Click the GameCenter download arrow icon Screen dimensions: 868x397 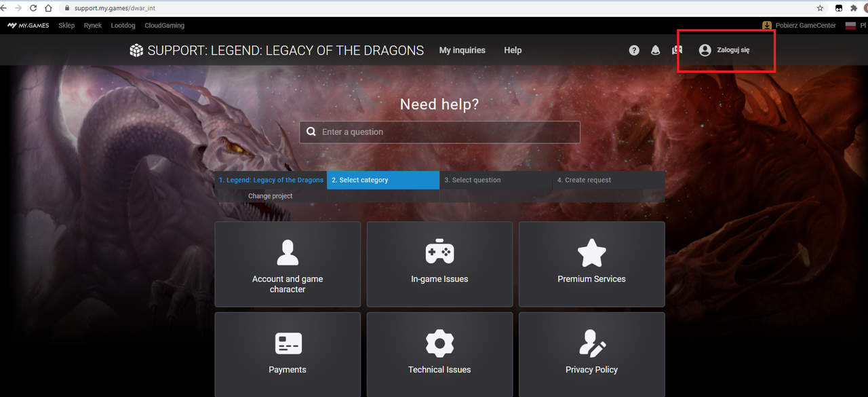click(x=767, y=25)
